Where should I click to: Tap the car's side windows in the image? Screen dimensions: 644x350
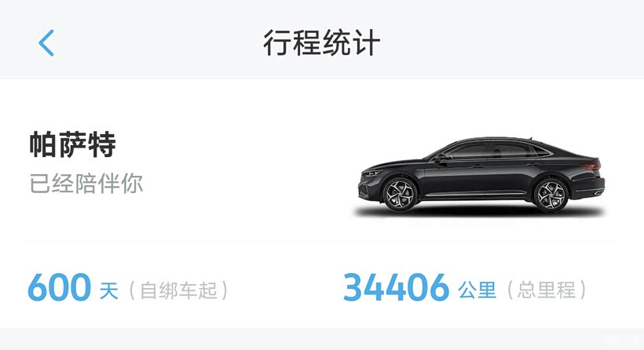[x=497, y=150]
